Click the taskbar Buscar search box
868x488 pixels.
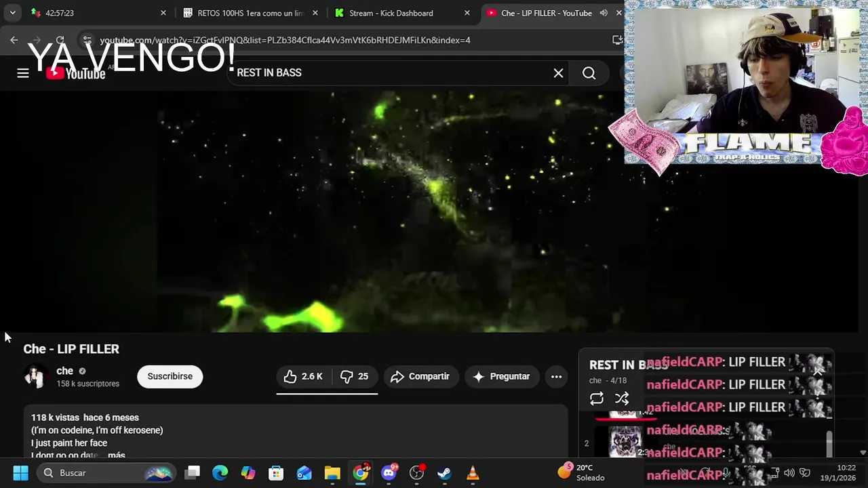tap(107, 473)
